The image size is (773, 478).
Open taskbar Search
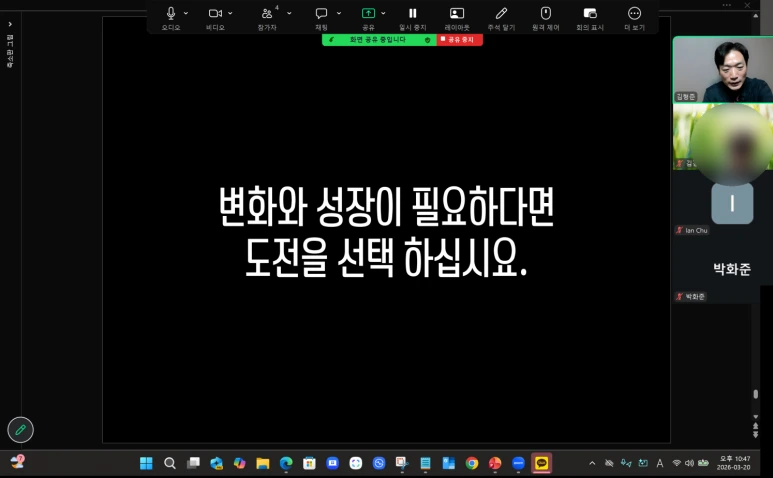pyautogui.click(x=170, y=463)
